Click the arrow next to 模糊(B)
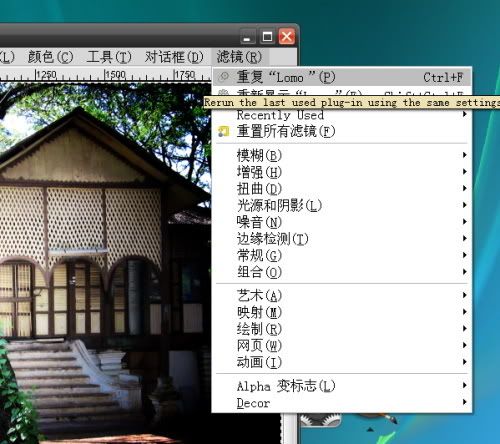The width and height of the screenshot is (500, 444). tap(465, 155)
